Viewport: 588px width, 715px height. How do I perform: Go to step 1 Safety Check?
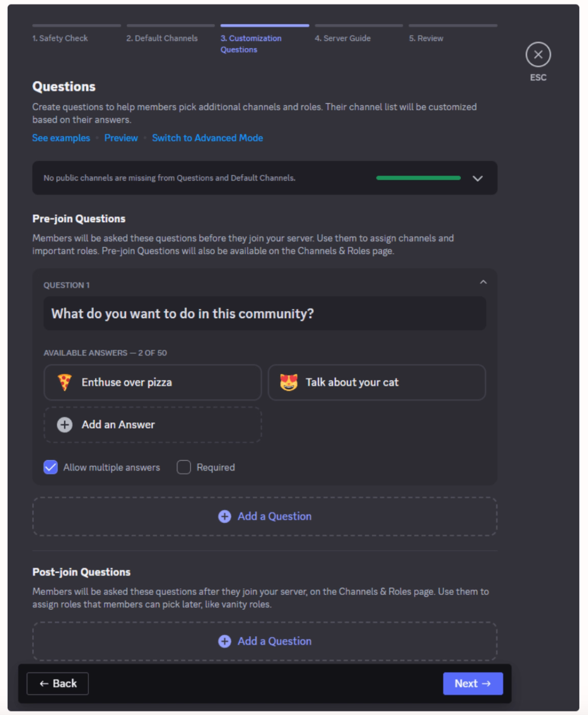click(77, 34)
